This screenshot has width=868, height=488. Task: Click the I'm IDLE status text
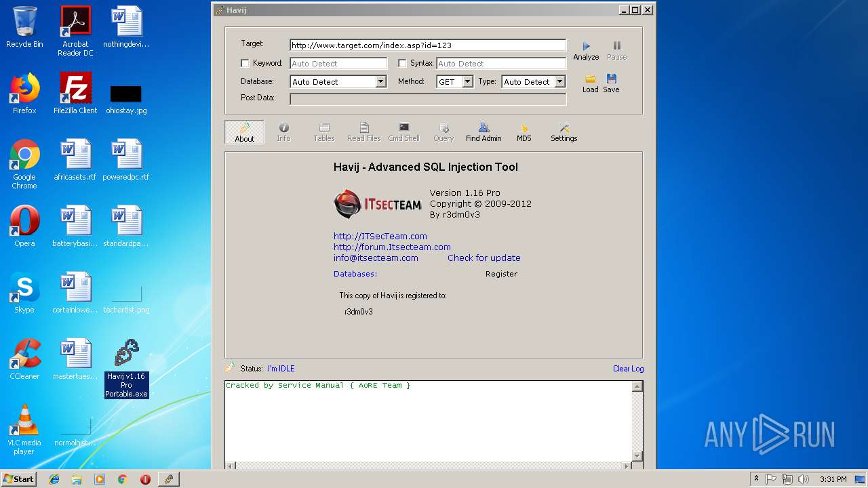pyautogui.click(x=281, y=369)
